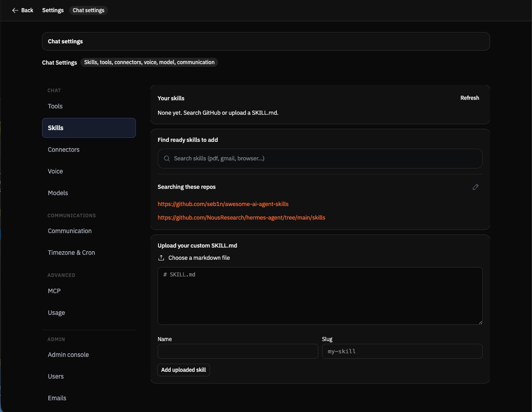Viewport: 532px width, 412px height.
Task: Open Timezone & Cron settings
Action: 89,253
